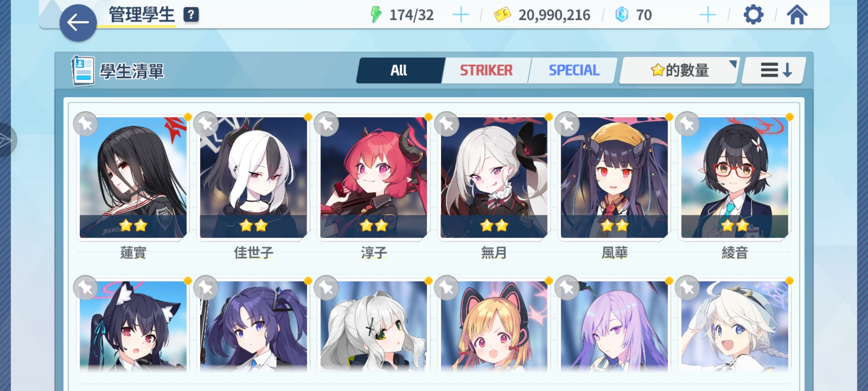This screenshot has height=391, width=868.
Task: Add gems with plus beside 70
Action: click(708, 15)
